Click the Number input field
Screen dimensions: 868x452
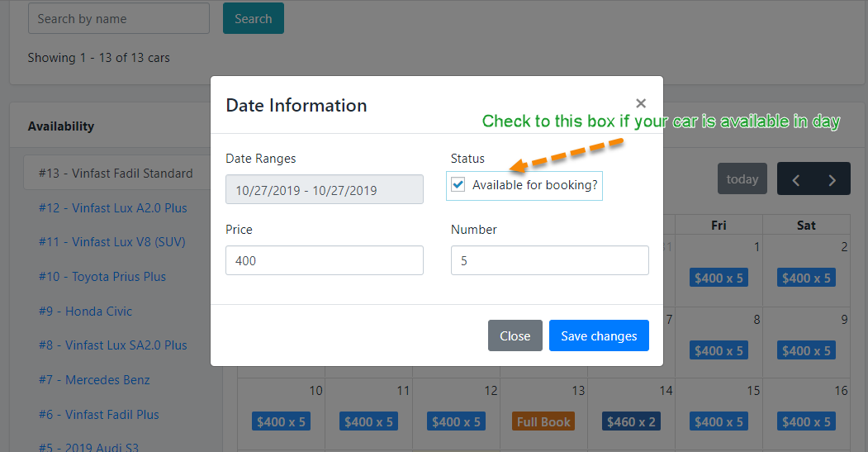549,260
